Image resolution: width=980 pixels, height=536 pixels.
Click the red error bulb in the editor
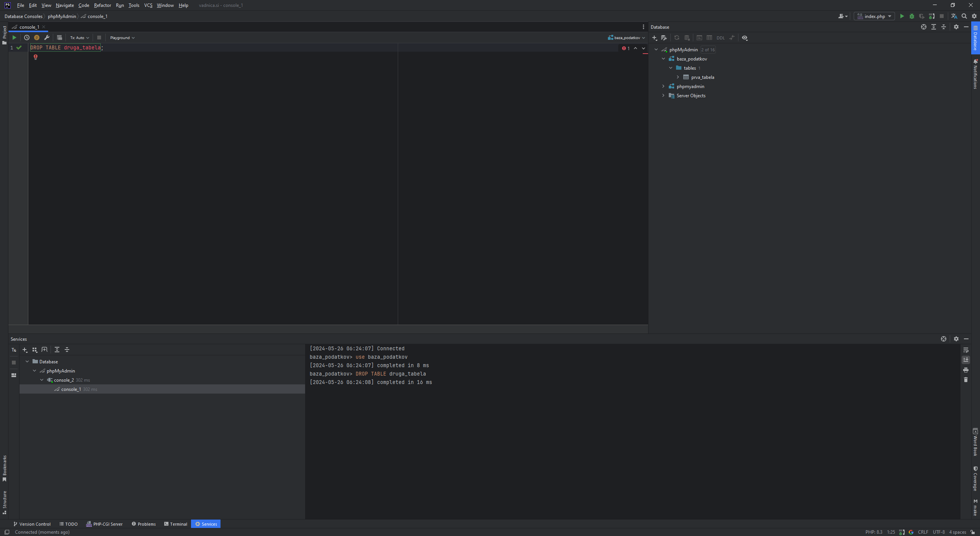coord(36,57)
